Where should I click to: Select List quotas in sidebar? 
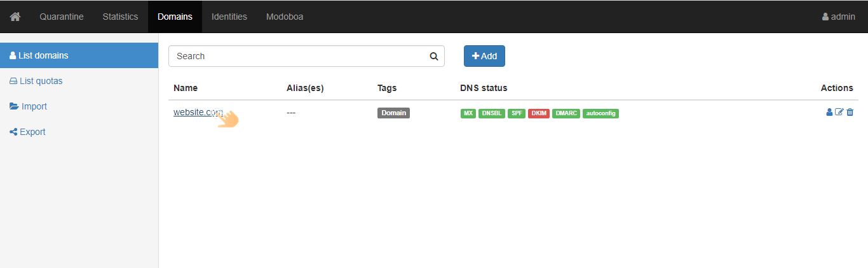click(41, 81)
